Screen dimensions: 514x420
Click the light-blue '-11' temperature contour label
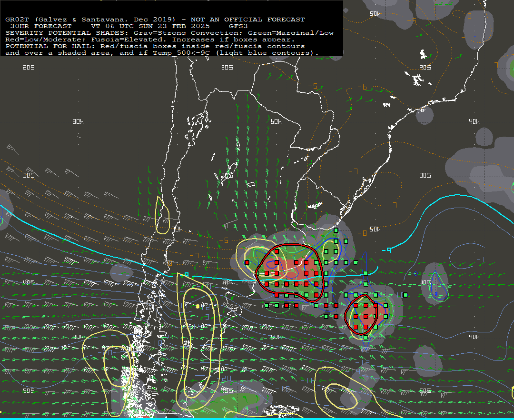(483, 260)
